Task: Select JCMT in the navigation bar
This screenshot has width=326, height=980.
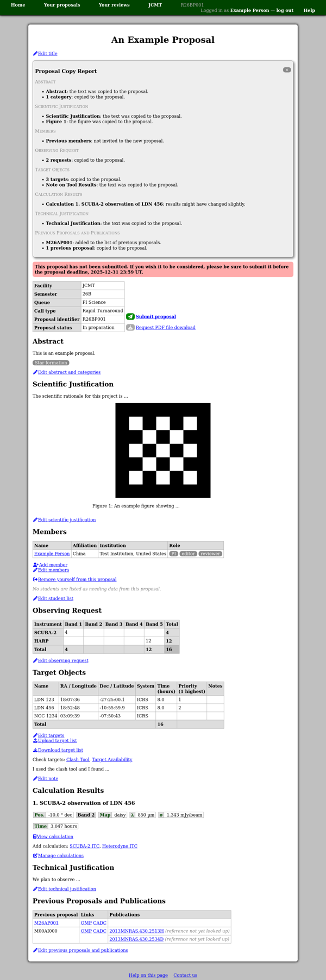Action: tap(155, 5)
